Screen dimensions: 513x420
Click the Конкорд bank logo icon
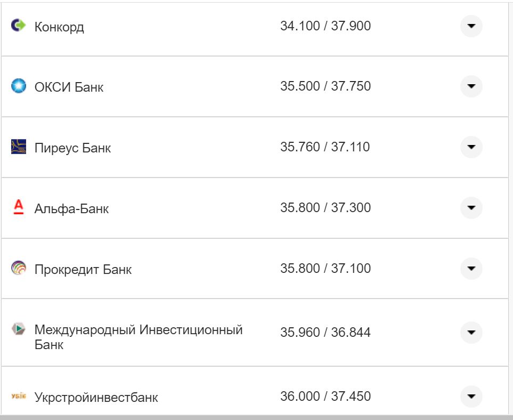[18, 25]
